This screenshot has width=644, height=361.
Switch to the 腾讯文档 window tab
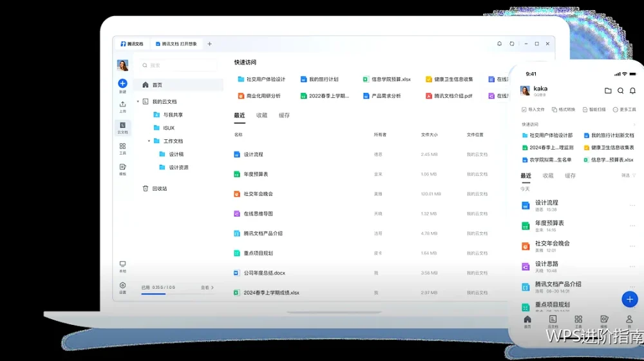tap(132, 44)
